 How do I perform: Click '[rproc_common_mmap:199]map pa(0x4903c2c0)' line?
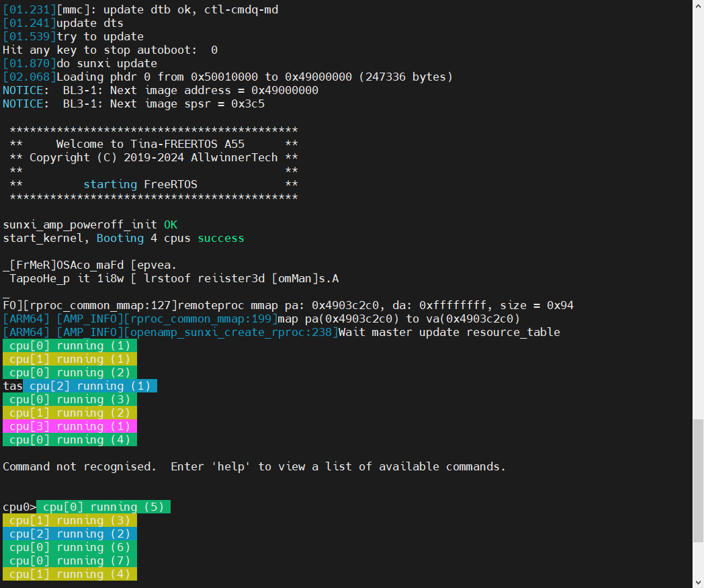tap(261, 319)
